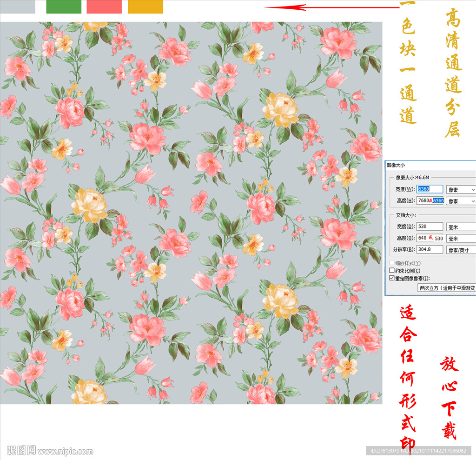Screen dimensions: 476x460
Task: Open the 两次立方 resampling method dropdown
Action: pos(447,288)
